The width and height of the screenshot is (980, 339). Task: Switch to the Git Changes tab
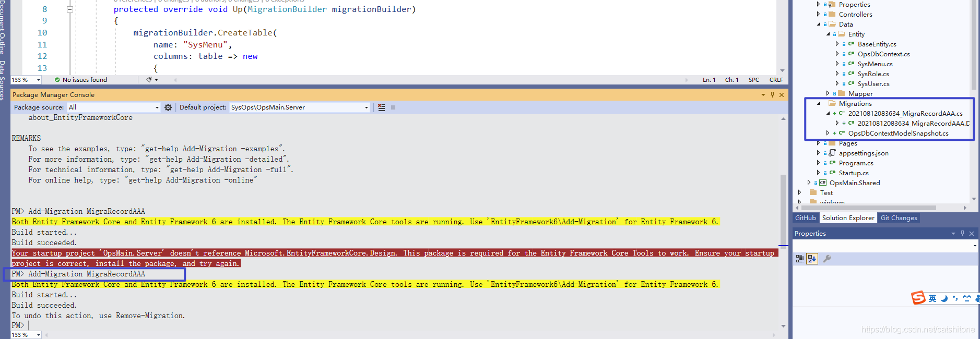click(899, 218)
